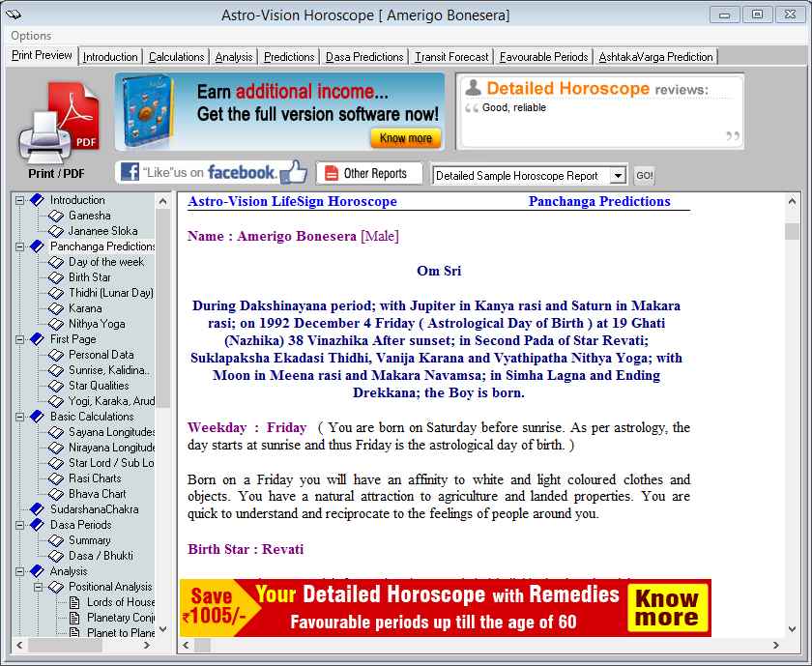Click the page icon beside Karana
The height and width of the screenshot is (666, 812).
tap(56, 308)
